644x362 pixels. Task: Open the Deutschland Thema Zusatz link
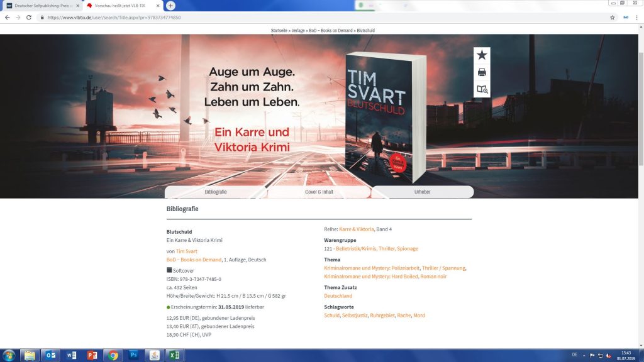tap(338, 296)
